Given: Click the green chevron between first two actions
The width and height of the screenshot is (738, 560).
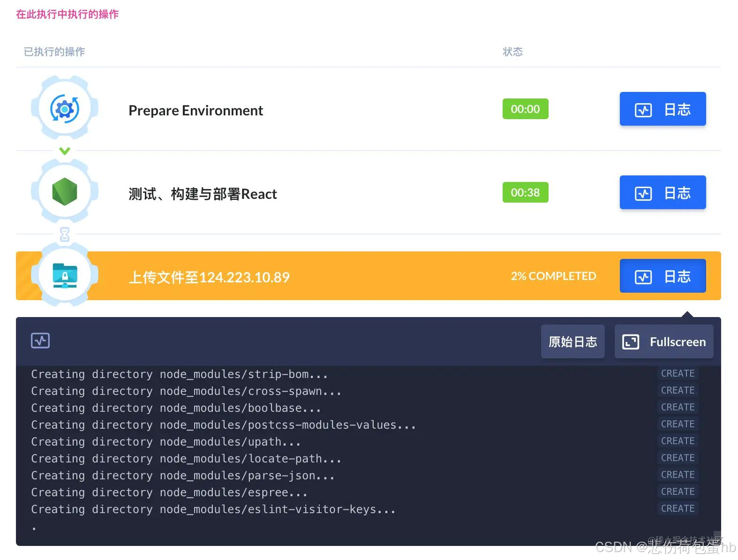Looking at the screenshot, I should (65, 151).
